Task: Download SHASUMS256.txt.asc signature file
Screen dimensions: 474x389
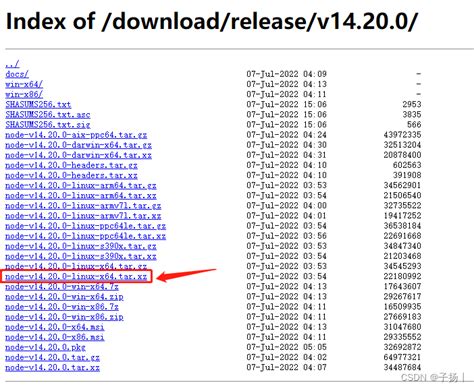Action: [48, 114]
